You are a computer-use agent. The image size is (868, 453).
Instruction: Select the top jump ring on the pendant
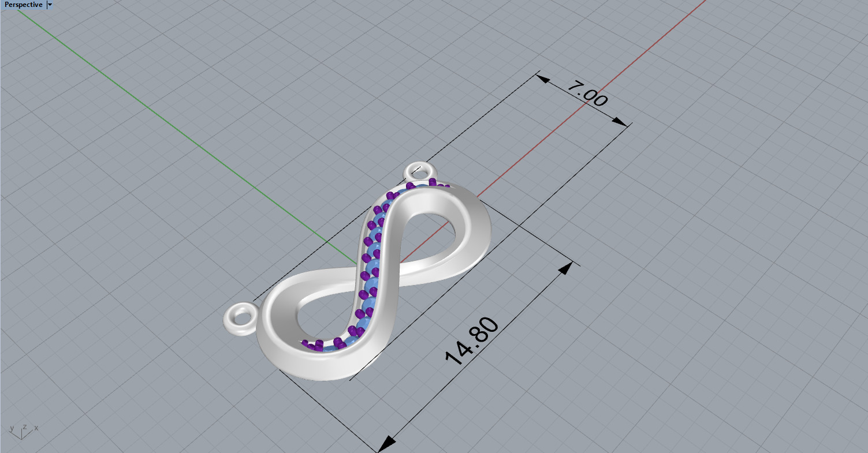(x=419, y=172)
